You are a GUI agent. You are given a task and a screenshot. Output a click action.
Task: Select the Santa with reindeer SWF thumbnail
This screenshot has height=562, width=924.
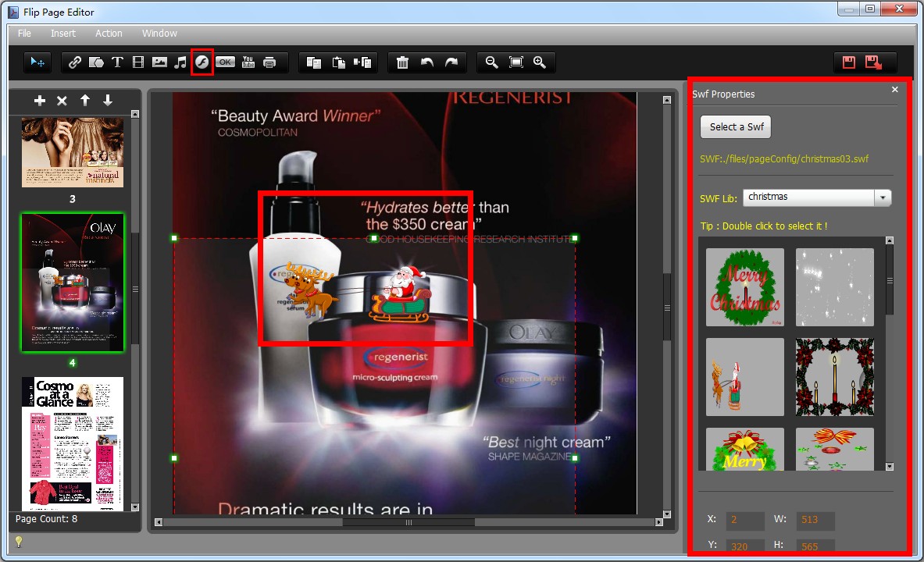coord(745,377)
